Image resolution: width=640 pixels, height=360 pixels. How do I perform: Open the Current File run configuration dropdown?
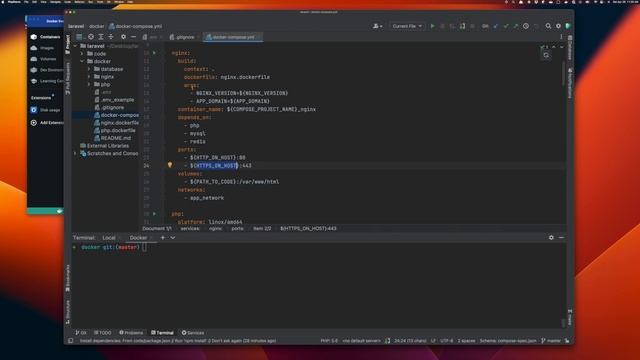pos(407,26)
